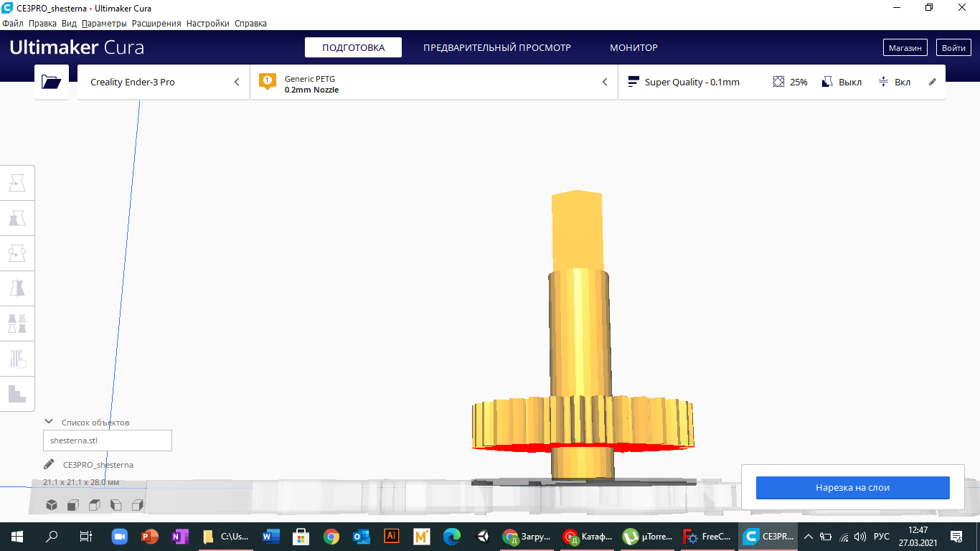
Task: Open Microsoft Edge from the taskbar
Action: pyautogui.click(x=452, y=536)
